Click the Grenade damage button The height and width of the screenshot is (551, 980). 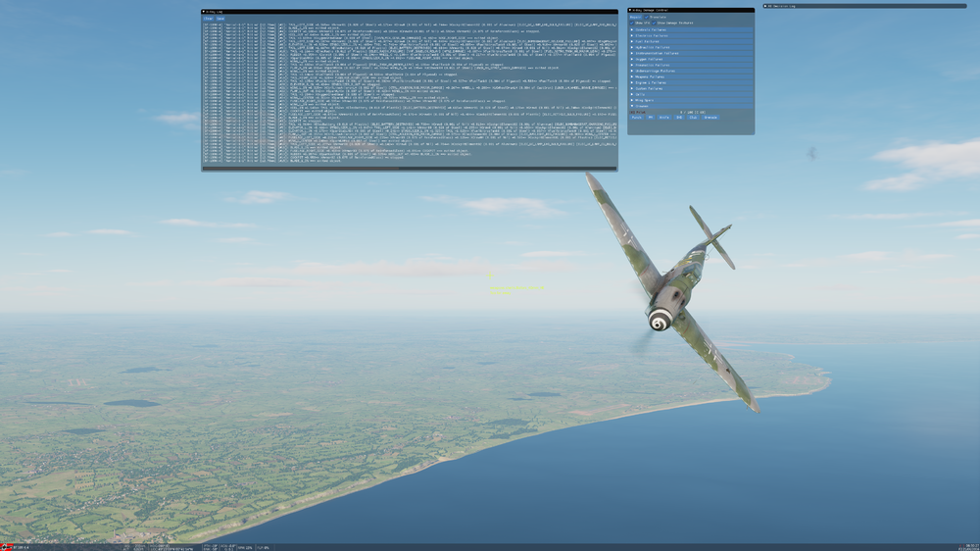[x=710, y=118]
